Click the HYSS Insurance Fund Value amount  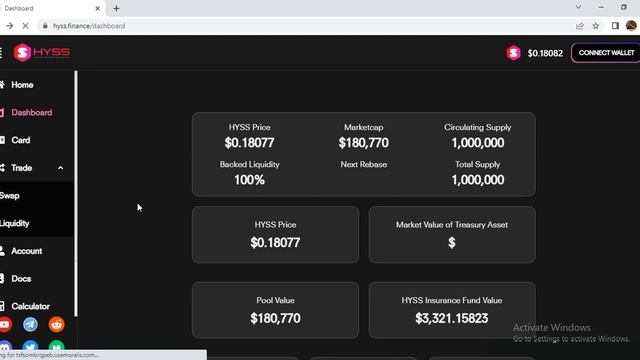tap(451, 318)
